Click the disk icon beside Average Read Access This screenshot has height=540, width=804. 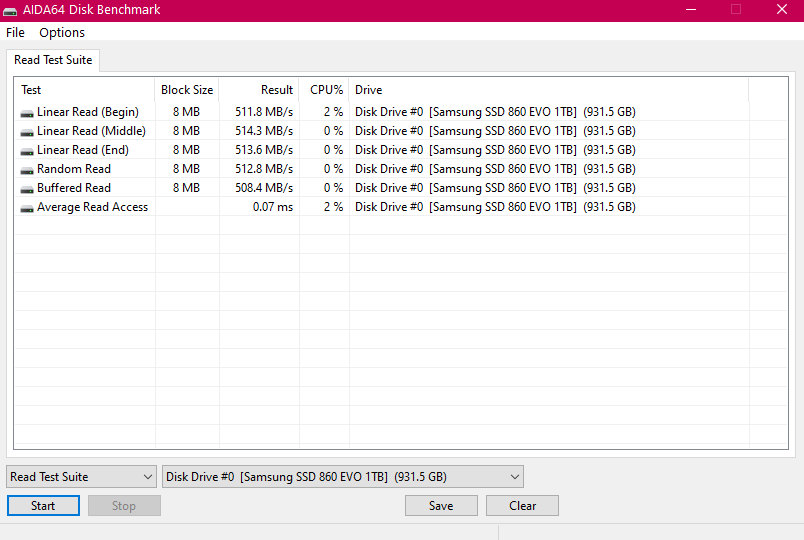pyautogui.click(x=27, y=208)
